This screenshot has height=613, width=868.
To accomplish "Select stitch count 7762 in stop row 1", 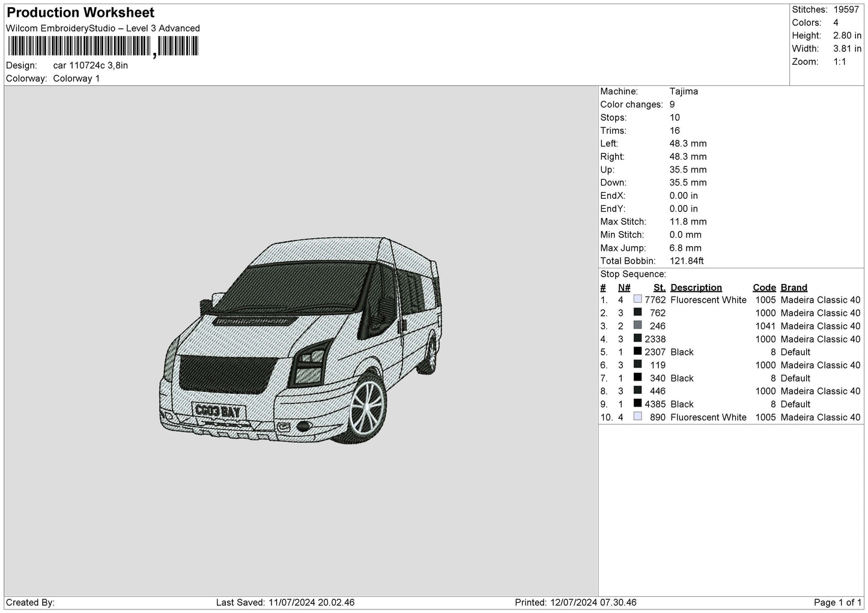I will [x=655, y=300].
